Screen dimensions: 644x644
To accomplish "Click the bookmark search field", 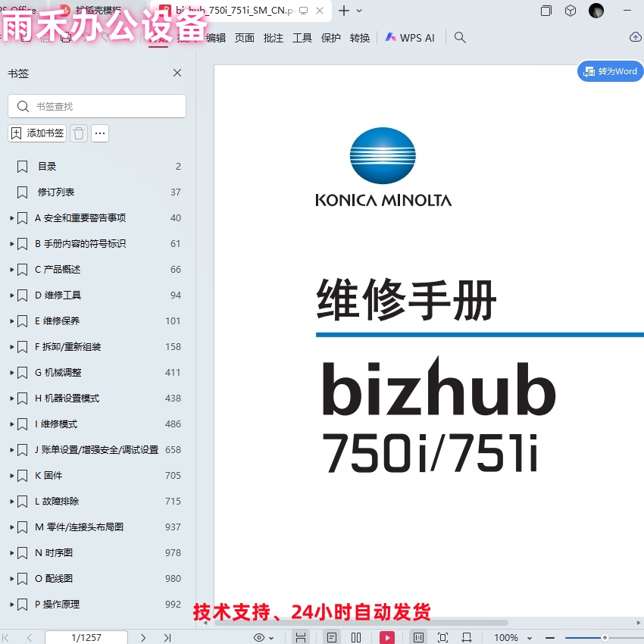I will [97, 106].
